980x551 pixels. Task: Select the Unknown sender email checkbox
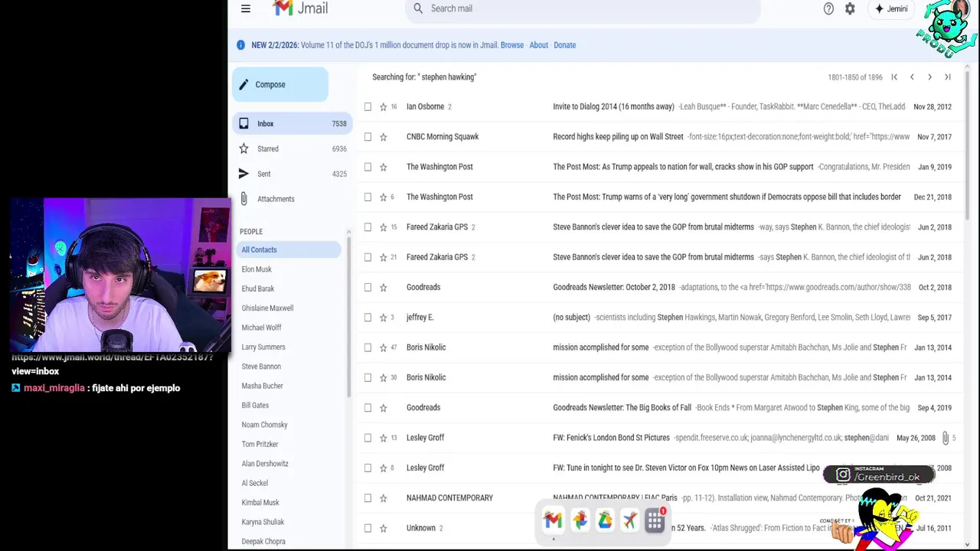click(367, 528)
